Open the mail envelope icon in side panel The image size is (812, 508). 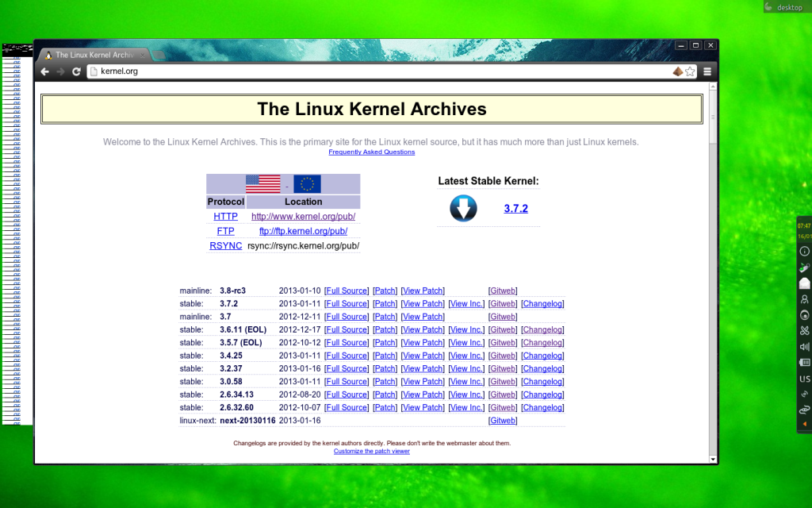point(804,283)
